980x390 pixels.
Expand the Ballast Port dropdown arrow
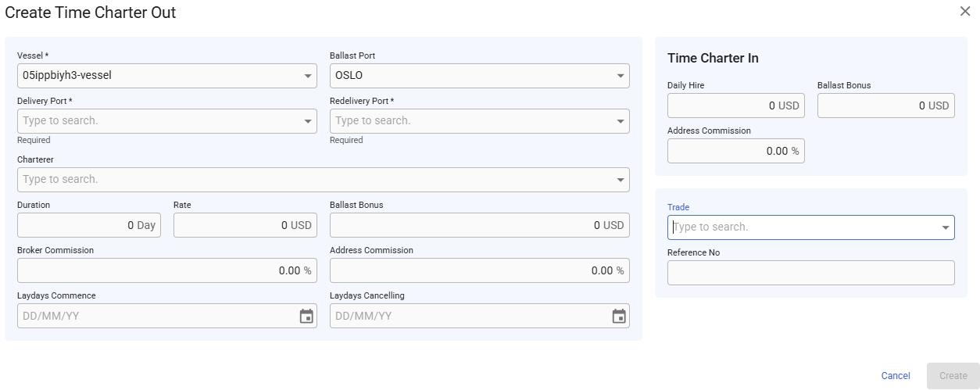[621, 76]
